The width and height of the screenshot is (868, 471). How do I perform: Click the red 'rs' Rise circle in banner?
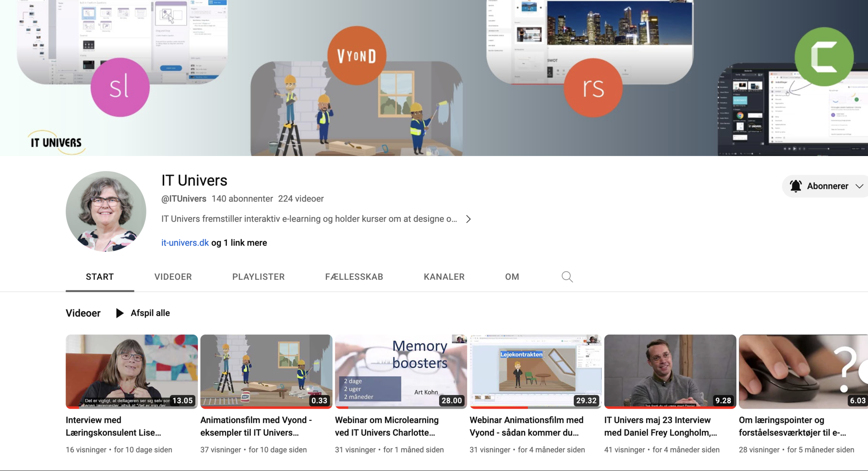coord(593,88)
